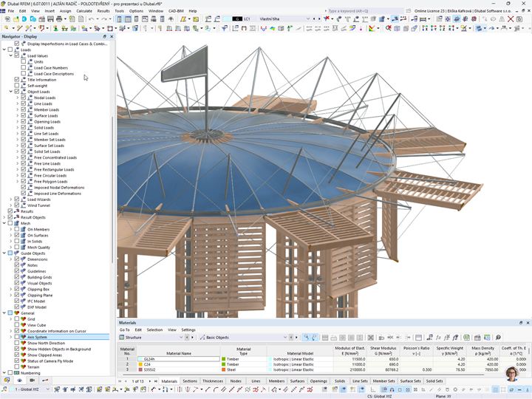Open the Results menu

(x=103, y=11)
